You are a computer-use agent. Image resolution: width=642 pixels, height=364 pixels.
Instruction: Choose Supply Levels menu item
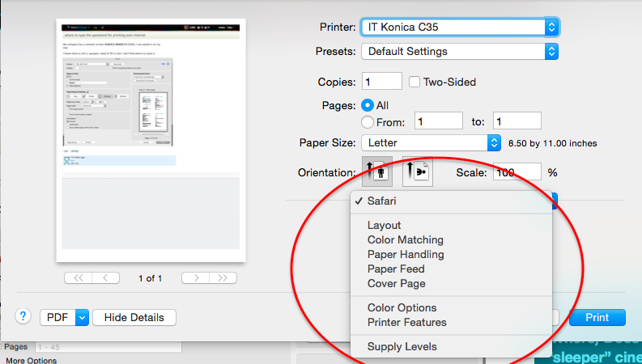tap(402, 346)
